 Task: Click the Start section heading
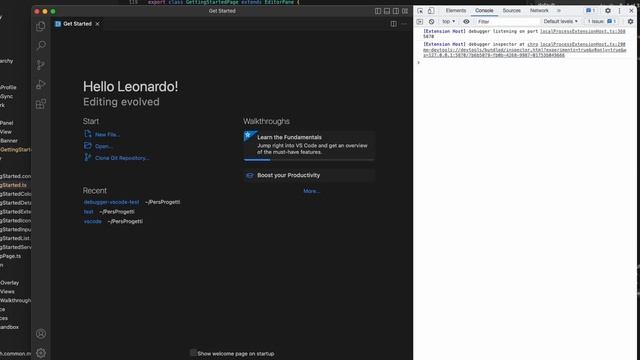coord(91,121)
